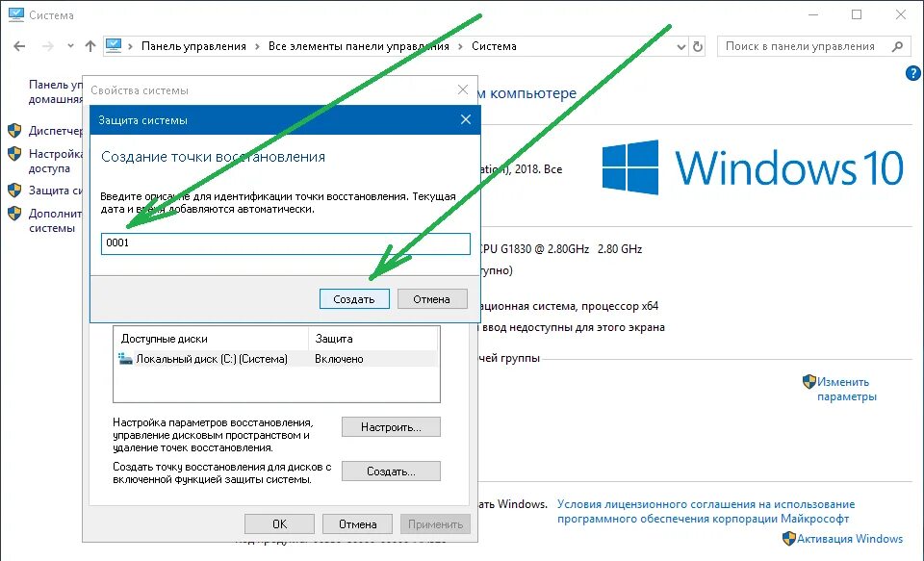Click the Активация Windows link

pos(850,539)
